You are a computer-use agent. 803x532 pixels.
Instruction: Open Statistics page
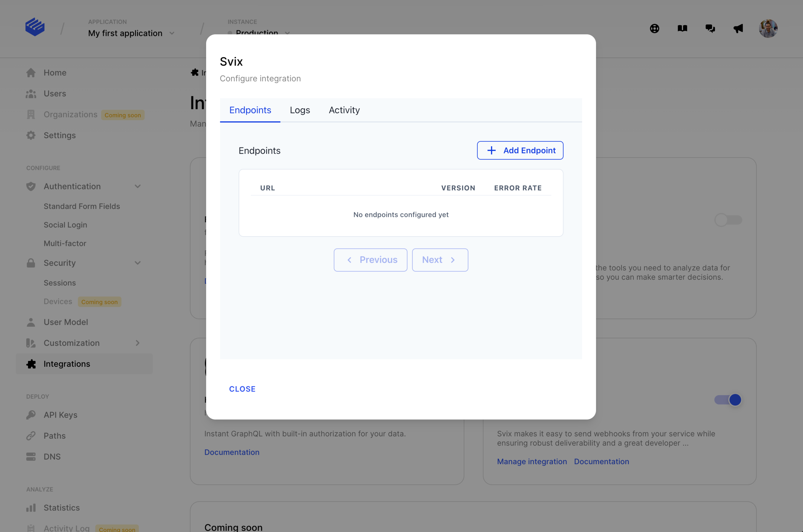(62, 507)
